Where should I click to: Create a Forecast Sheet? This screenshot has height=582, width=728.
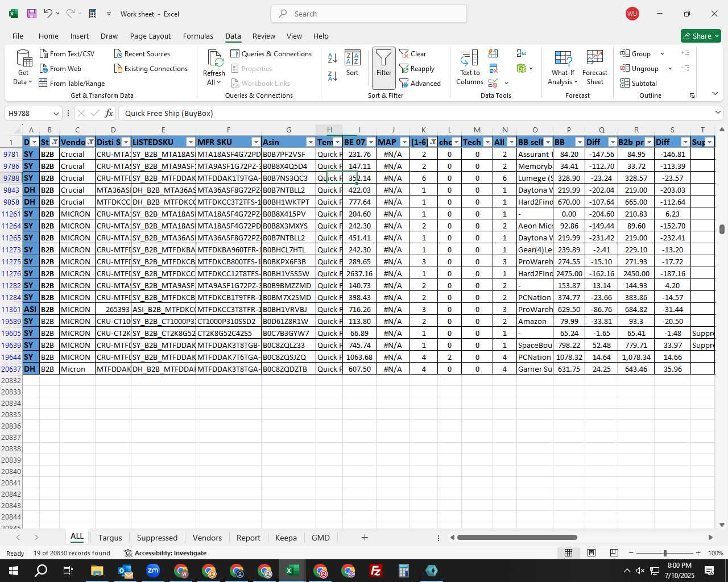(595, 68)
